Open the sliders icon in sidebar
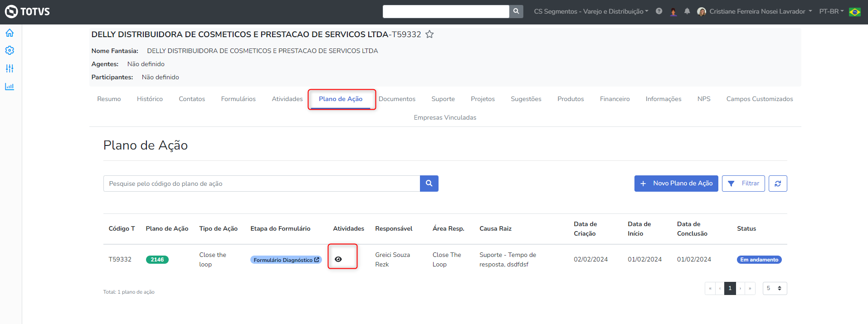Viewport: 868px width, 324px height. [x=10, y=68]
